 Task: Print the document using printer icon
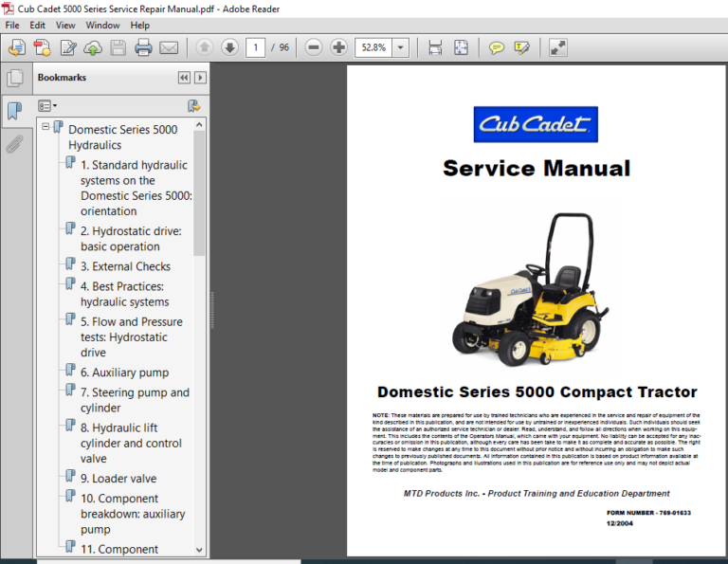tap(143, 47)
